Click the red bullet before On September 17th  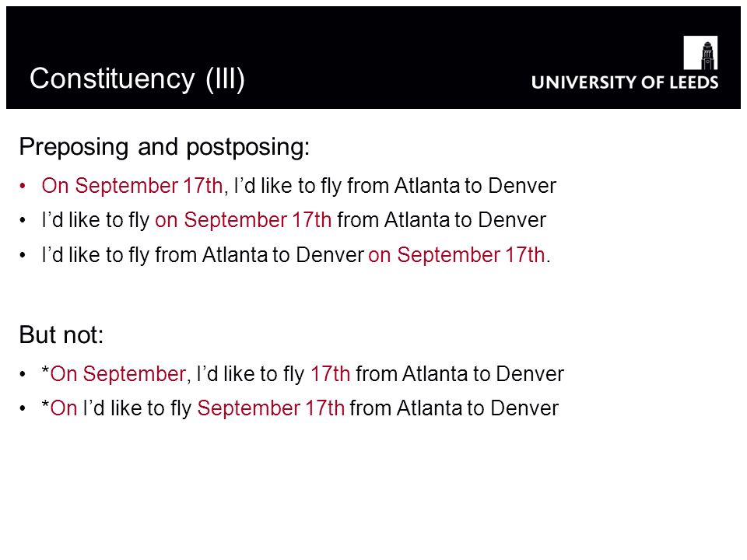[x=23, y=186]
